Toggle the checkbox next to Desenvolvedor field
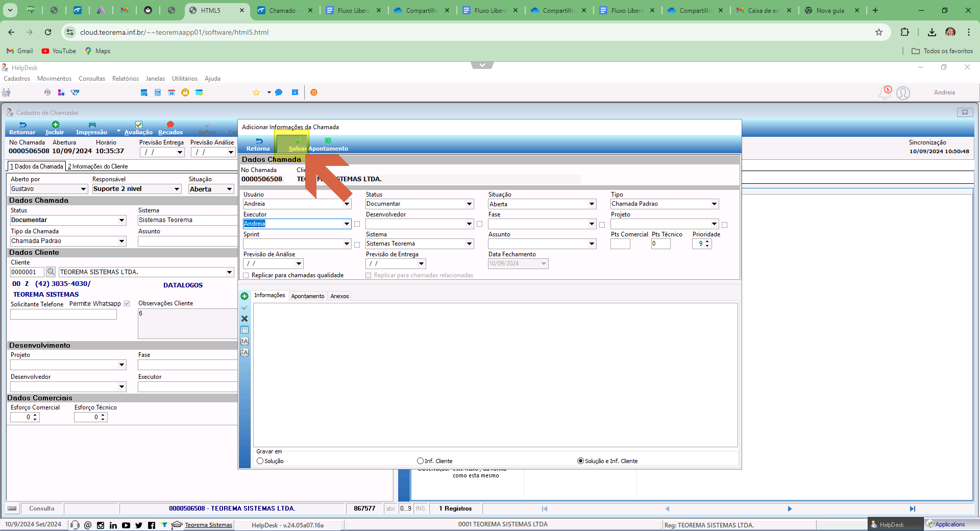Image resolution: width=980 pixels, height=531 pixels. point(479,224)
